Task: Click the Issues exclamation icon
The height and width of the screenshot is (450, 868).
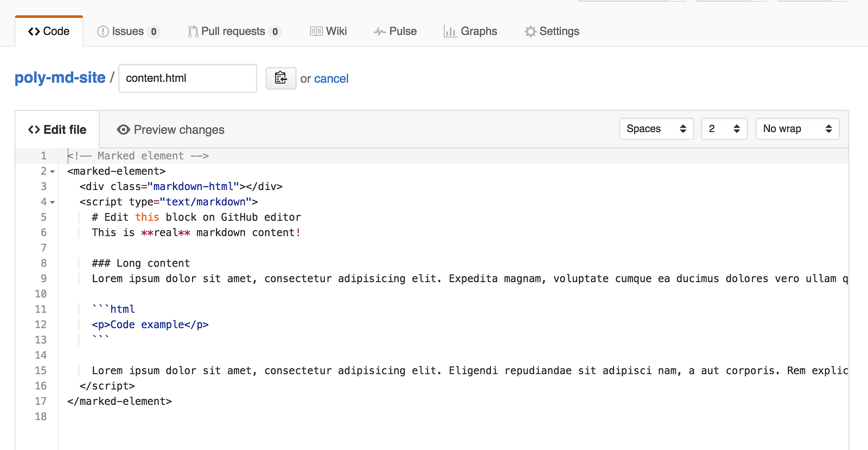Action: [x=103, y=31]
